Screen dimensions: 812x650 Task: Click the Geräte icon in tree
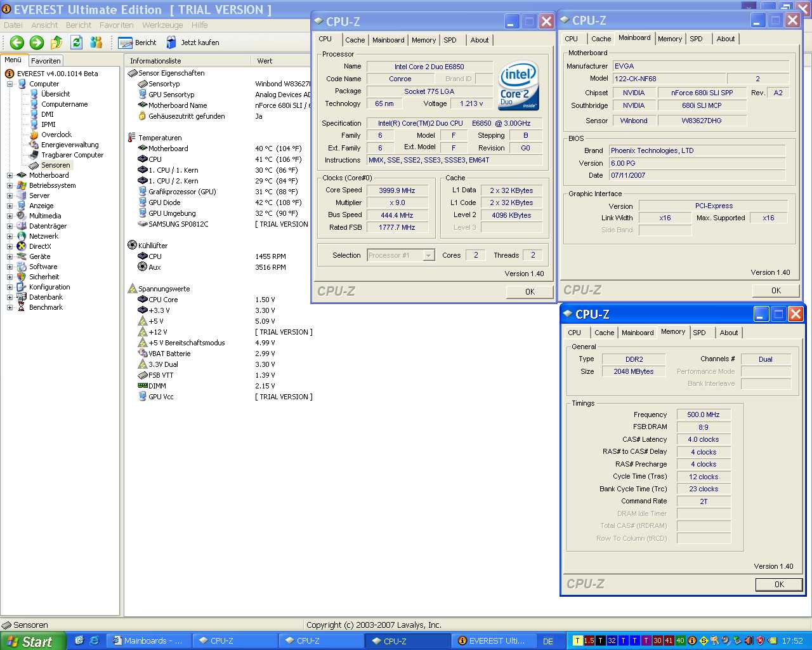pyautogui.click(x=22, y=256)
